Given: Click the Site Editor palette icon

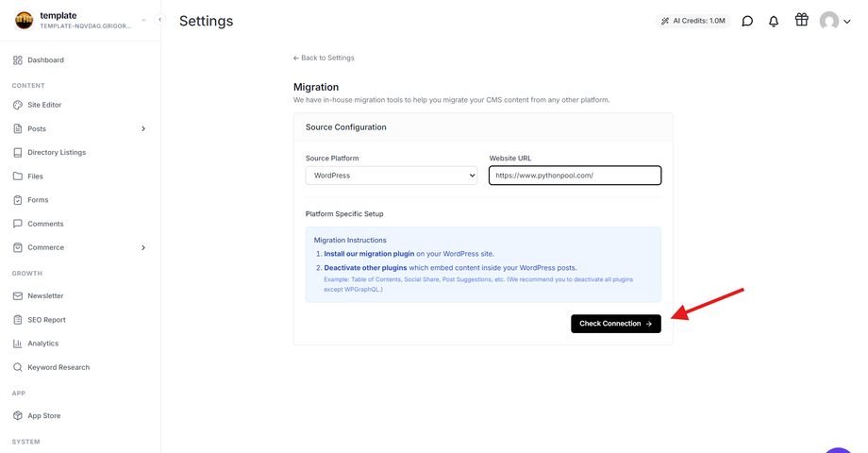Looking at the screenshot, I should point(18,105).
